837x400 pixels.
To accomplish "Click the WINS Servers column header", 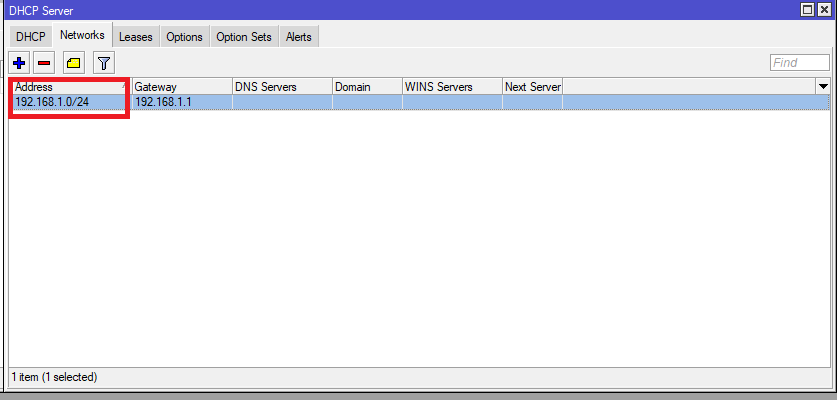I will pos(452,87).
